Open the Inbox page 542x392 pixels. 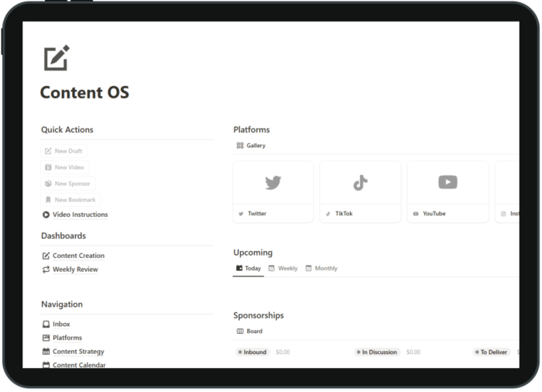click(61, 324)
